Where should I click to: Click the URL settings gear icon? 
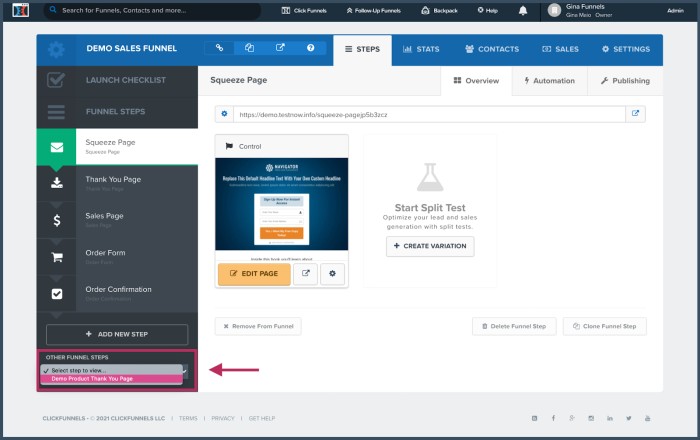(x=224, y=114)
